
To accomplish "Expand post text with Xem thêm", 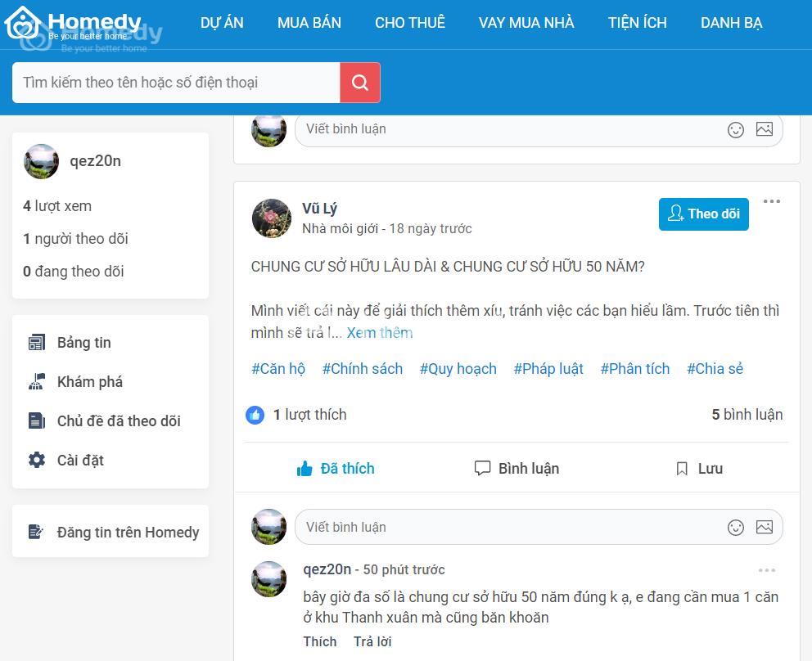I will 380,333.
